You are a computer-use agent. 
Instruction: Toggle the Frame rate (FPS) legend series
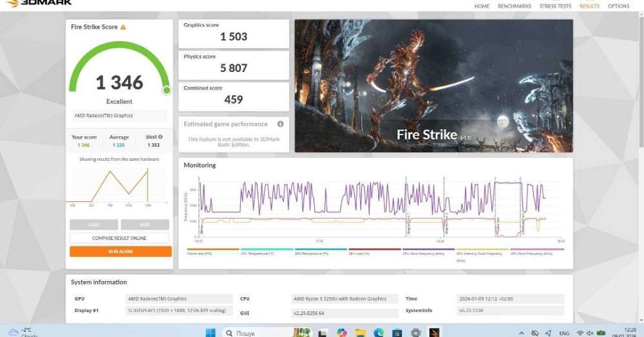tap(213, 252)
